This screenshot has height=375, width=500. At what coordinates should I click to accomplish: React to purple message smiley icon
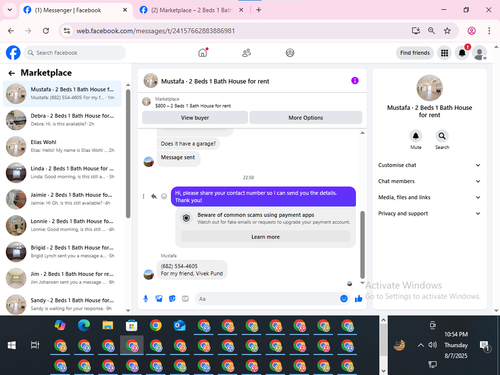click(x=164, y=196)
